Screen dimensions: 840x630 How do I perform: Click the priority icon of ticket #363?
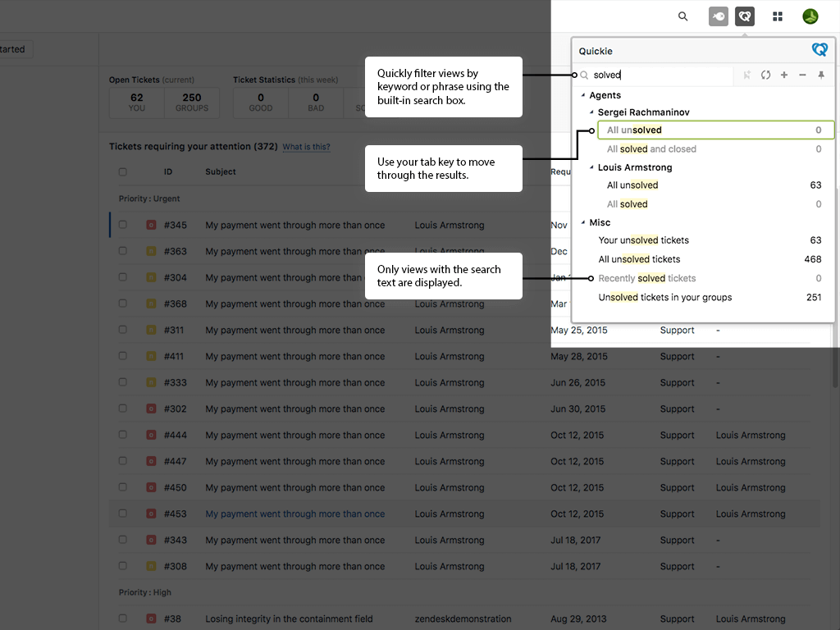[151, 251]
